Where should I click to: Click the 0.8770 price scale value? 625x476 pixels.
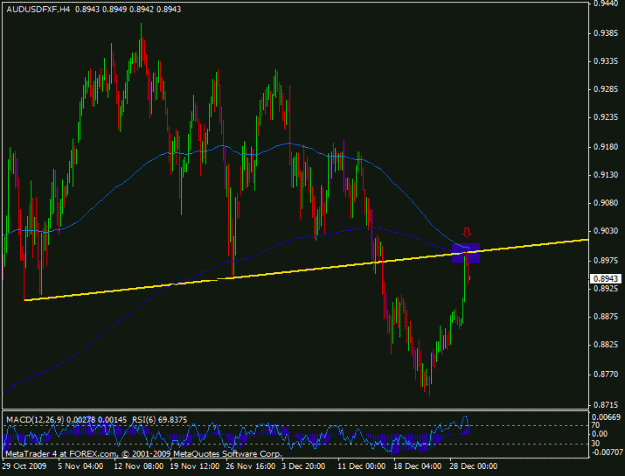[606, 374]
